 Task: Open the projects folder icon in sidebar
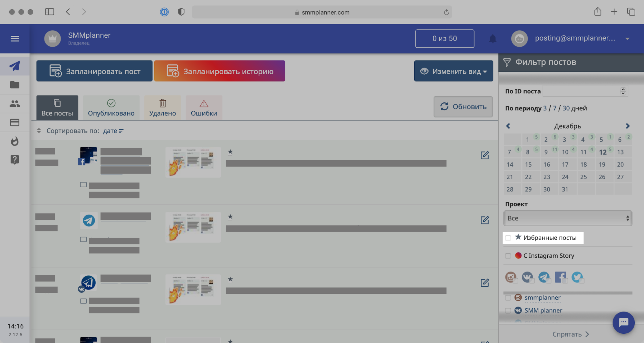[14, 85]
